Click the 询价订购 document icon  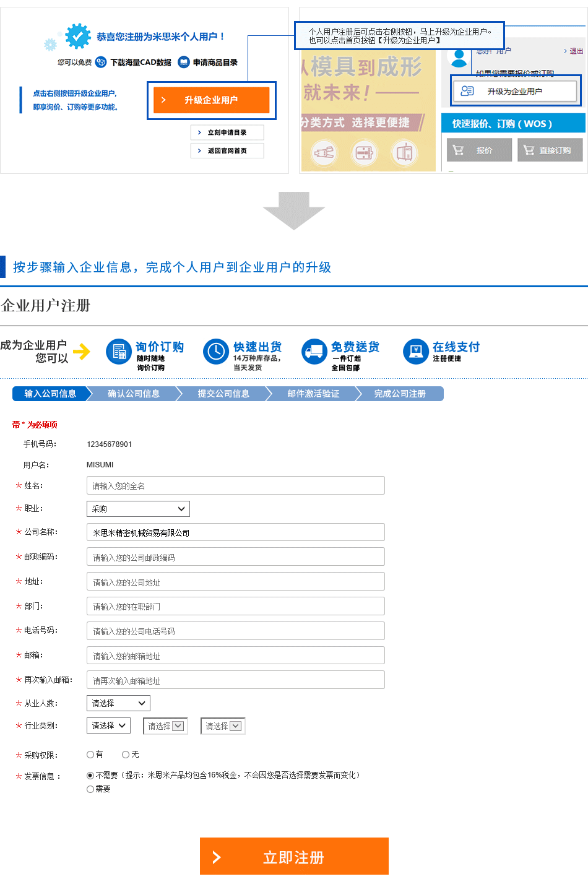(118, 352)
